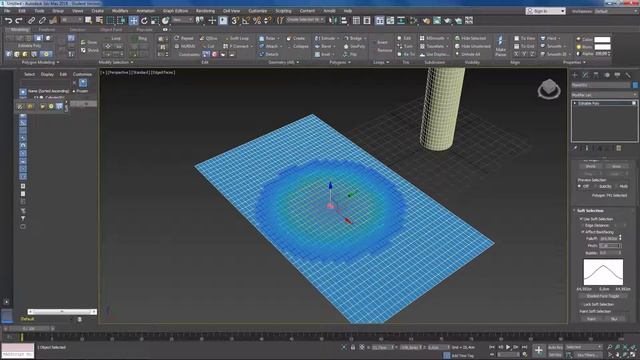Click the Play Animation button
640x360 pixels.
click(x=508, y=347)
